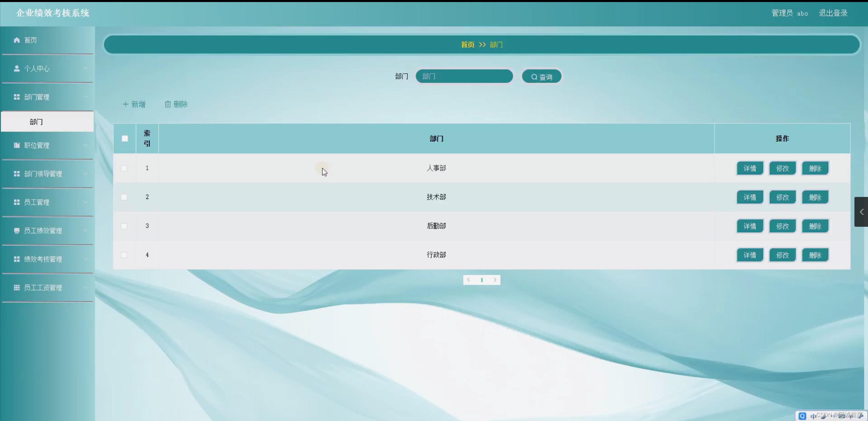The image size is (868, 421).
Task: Expand the 部门领导管理 chevron
Action: pyautogui.click(x=86, y=174)
